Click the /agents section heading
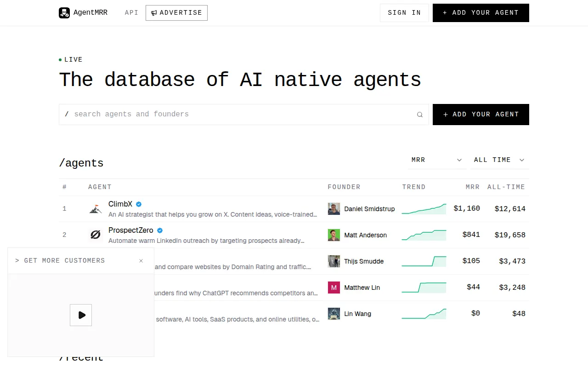The width and height of the screenshot is (588, 368). pos(81,163)
